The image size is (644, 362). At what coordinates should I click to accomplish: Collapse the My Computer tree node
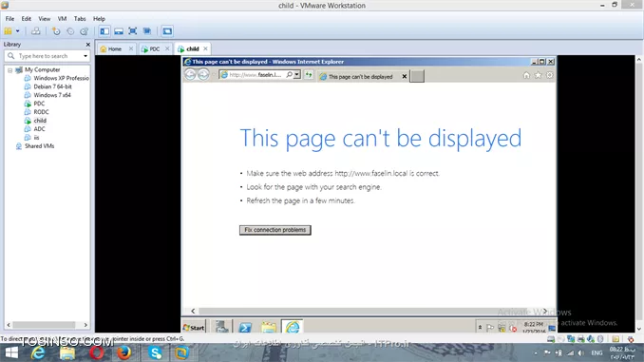click(x=9, y=70)
